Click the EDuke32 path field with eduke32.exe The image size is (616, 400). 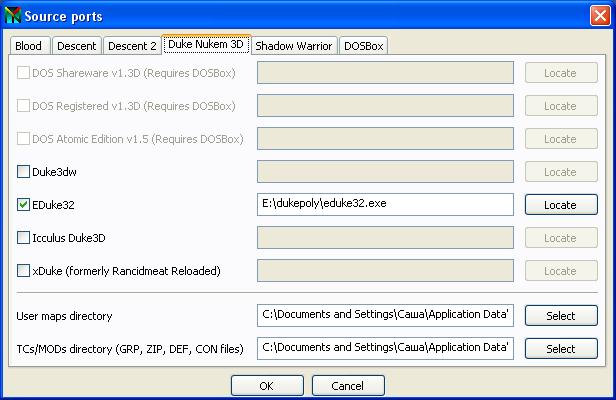(x=385, y=204)
